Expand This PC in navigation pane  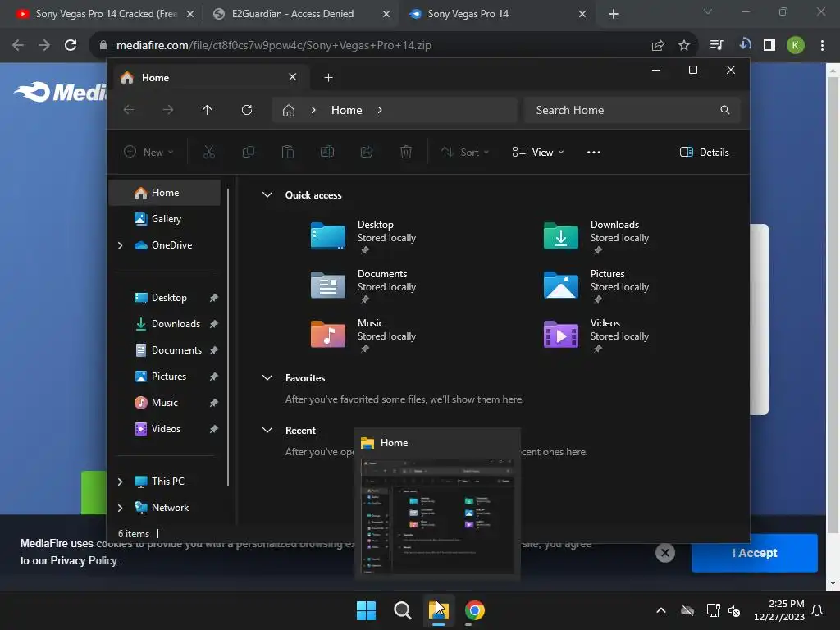coord(120,482)
